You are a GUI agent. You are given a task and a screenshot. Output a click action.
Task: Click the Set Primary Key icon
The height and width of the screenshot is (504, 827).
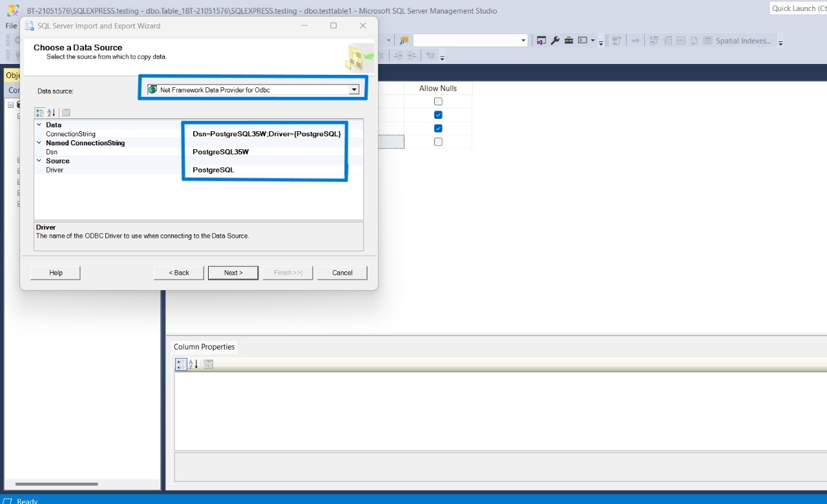tap(636, 41)
